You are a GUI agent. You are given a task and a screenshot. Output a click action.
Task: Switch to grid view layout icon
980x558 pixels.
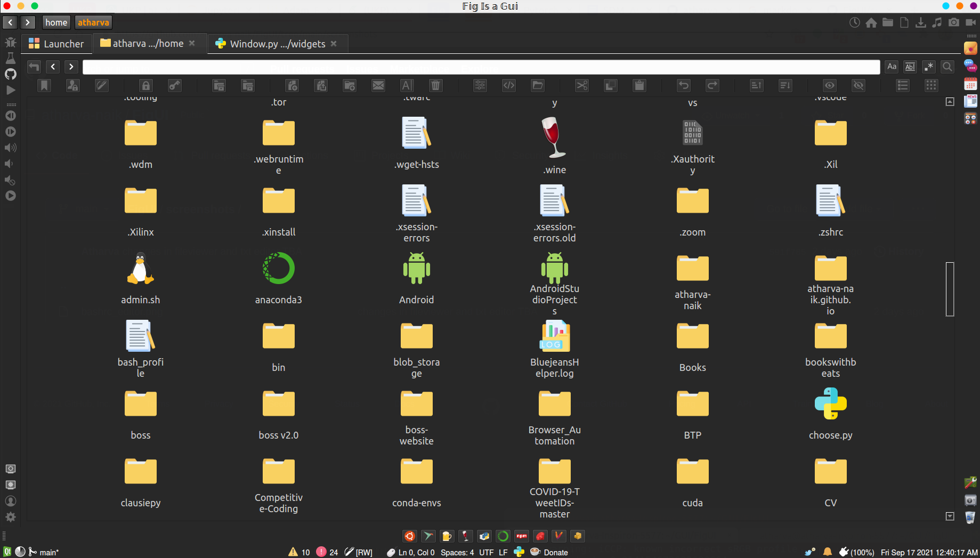(x=931, y=85)
